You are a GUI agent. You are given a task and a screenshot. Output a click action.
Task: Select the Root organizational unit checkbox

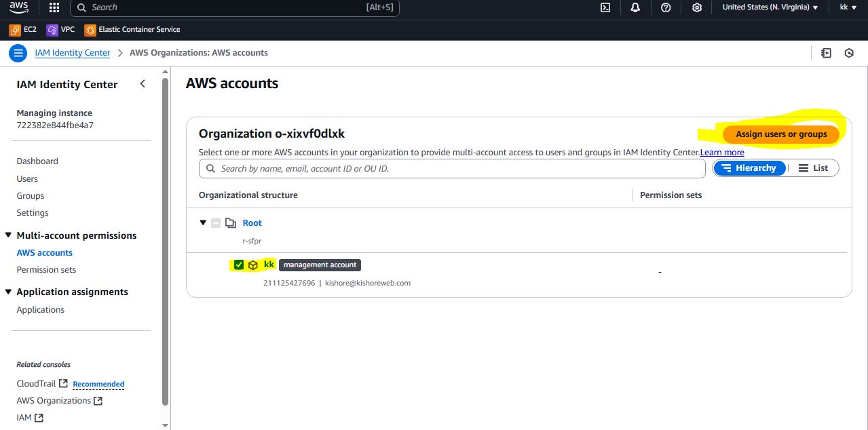point(216,223)
